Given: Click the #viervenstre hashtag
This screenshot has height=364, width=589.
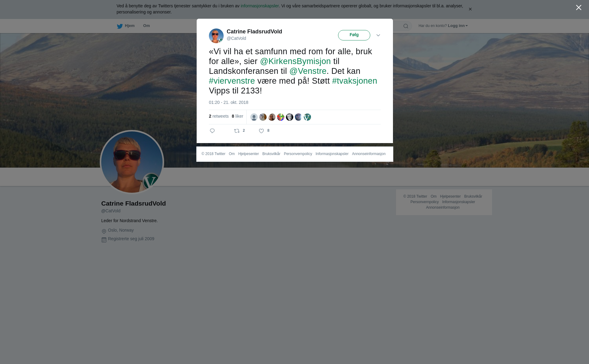Looking at the screenshot, I should 232,81.
